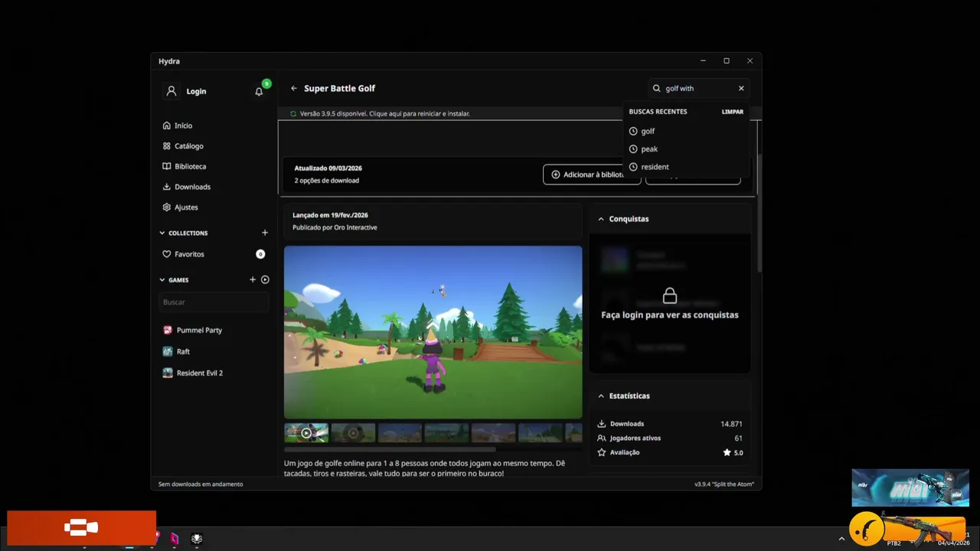Select the first video thumbnail

coord(306,433)
